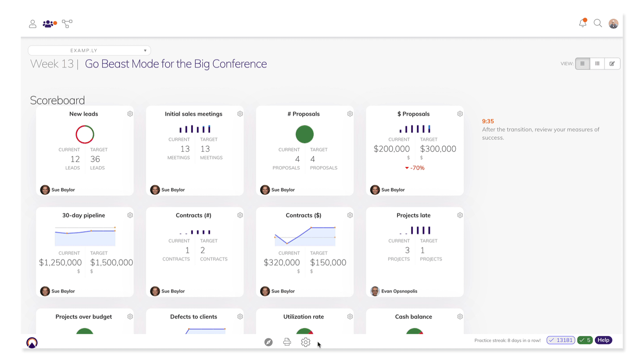Switch to column view

click(597, 64)
